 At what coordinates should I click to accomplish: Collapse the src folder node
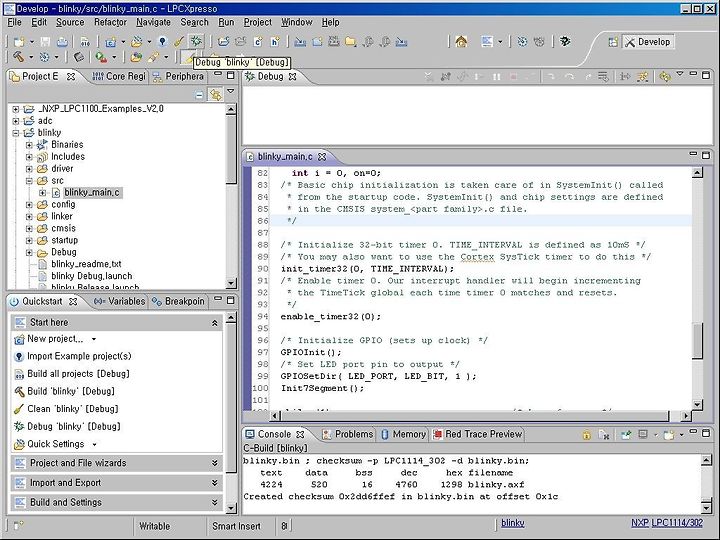point(29,180)
